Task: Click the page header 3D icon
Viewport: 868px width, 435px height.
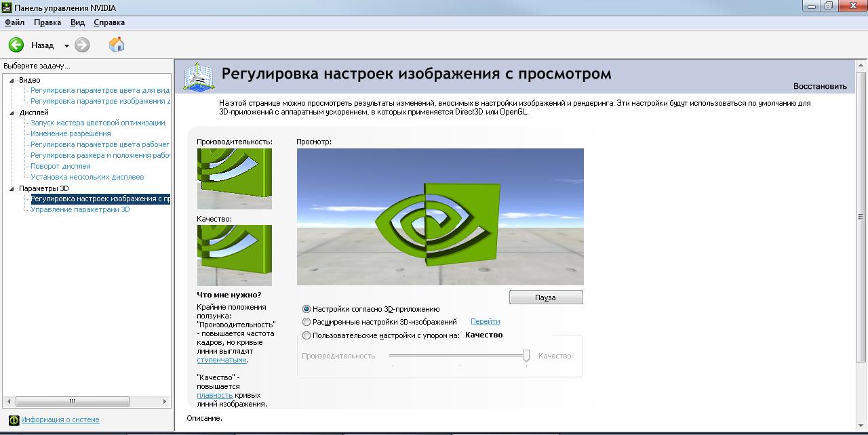Action: point(199,78)
